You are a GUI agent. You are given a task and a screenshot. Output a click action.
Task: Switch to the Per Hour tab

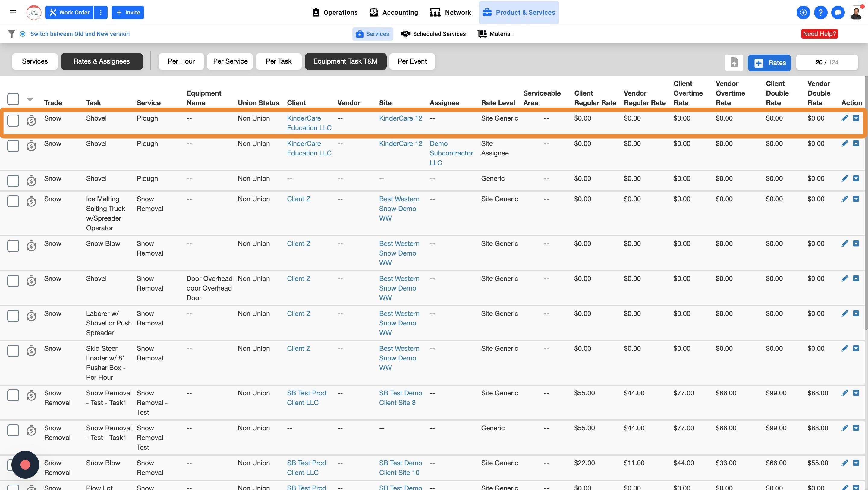point(181,61)
